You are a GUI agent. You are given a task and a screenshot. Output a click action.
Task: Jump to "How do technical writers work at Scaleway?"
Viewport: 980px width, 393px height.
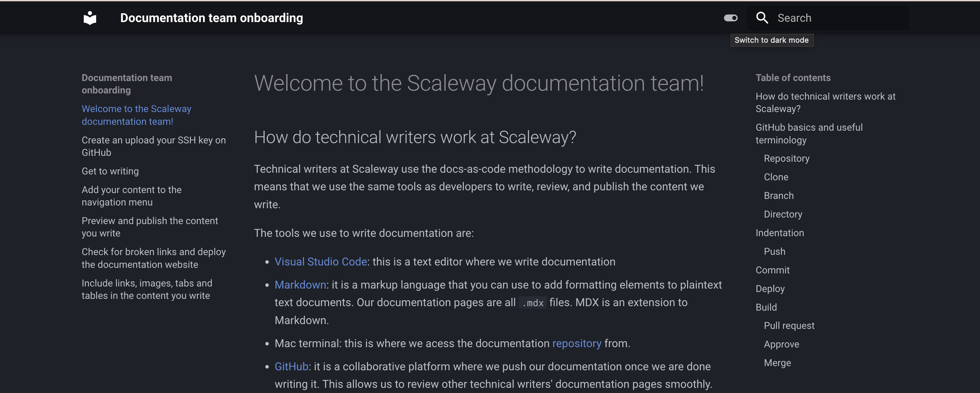(825, 102)
